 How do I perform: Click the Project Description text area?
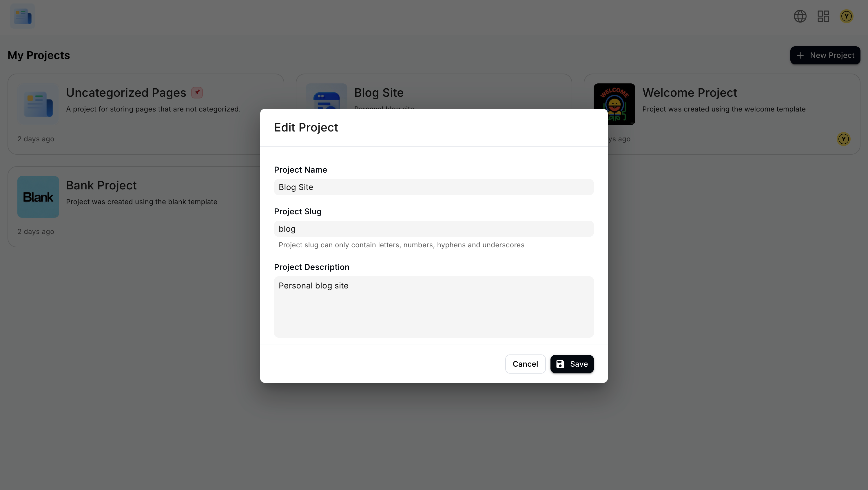tap(434, 307)
